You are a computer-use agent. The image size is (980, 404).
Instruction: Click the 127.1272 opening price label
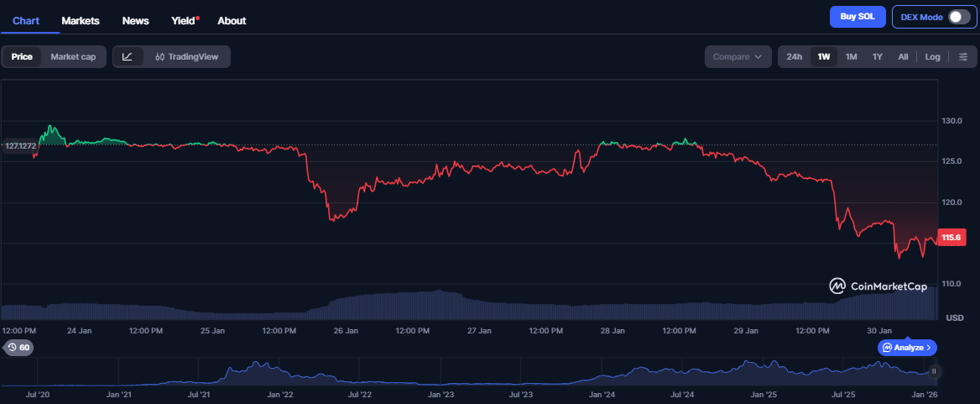pyautogui.click(x=19, y=145)
